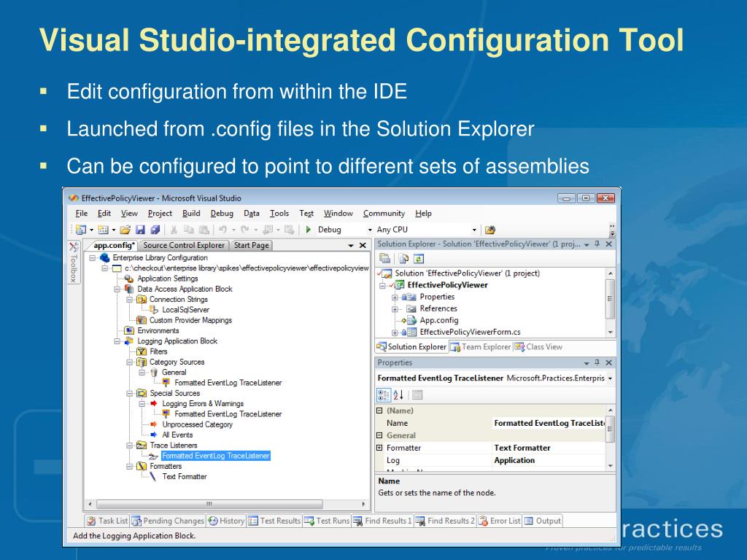The height and width of the screenshot is (560, 747).
Task: Open the Output tab
Action: click(543, 521)
